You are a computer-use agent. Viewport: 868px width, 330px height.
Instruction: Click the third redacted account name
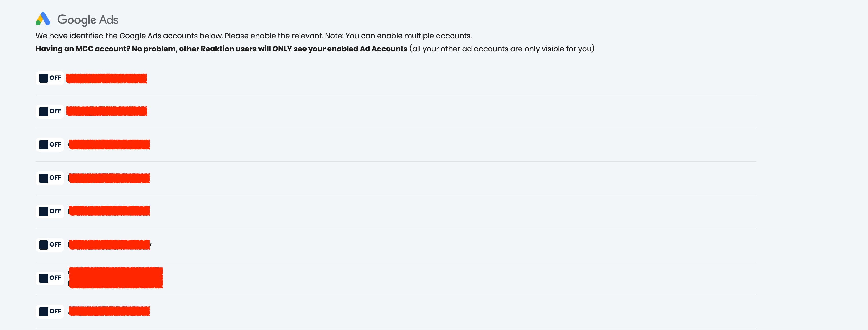(109, 144)
